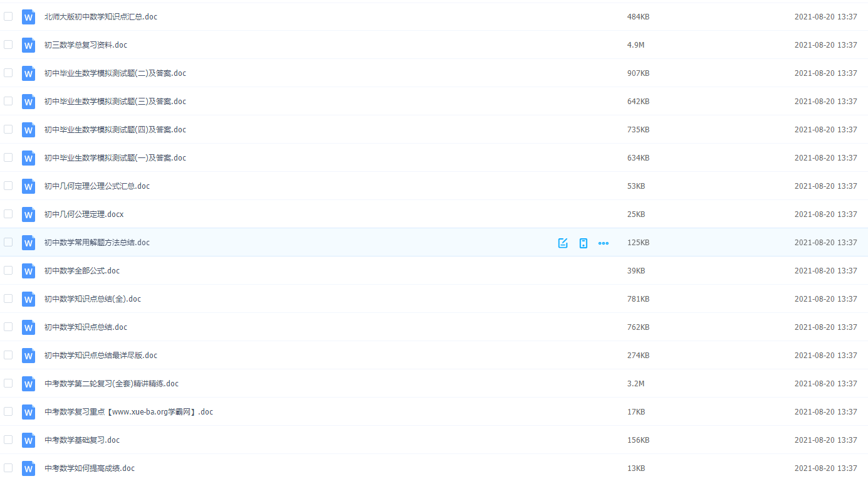Click the Word icon for 初三数学总复习资料.doc
This screenshot has height=481, width=868.
(28, 45)
